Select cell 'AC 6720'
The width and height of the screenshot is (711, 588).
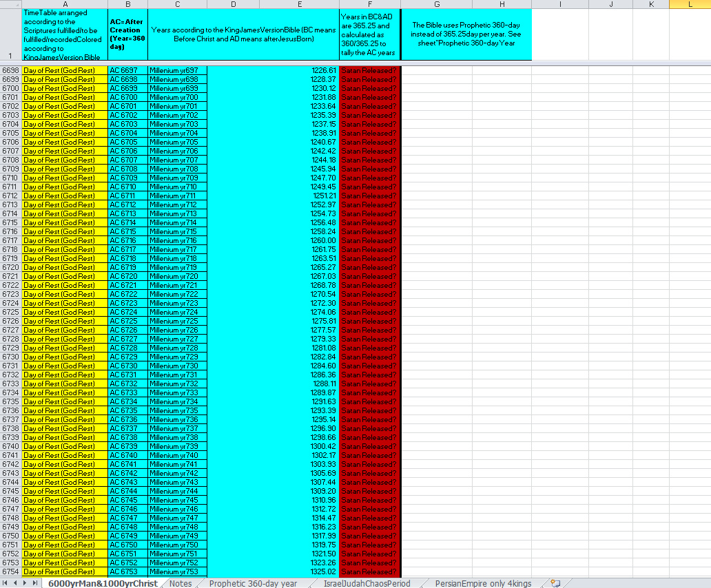128,276
